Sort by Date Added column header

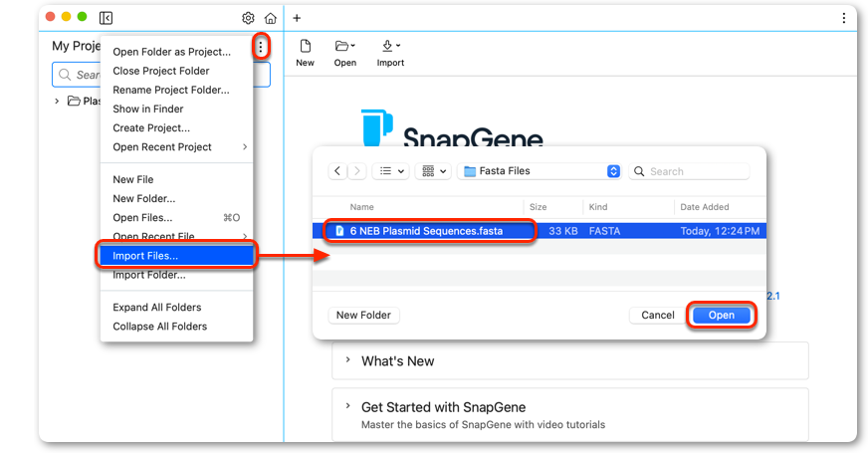point(704,206)
